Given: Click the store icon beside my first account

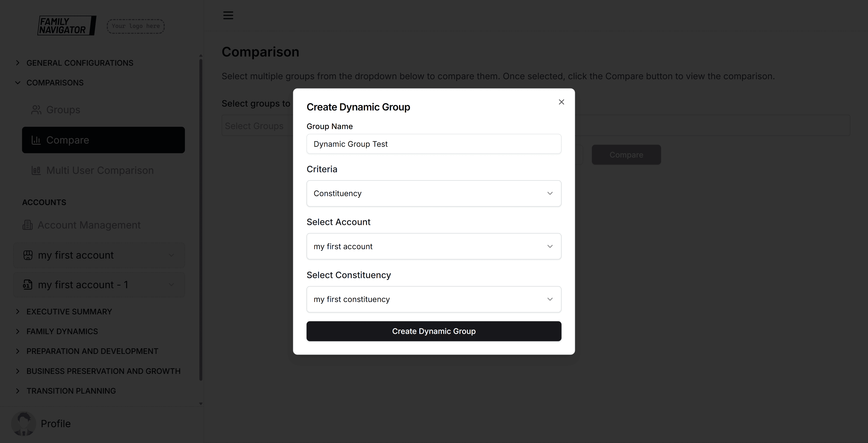Looking at the screenshot, I should [28, 255].
